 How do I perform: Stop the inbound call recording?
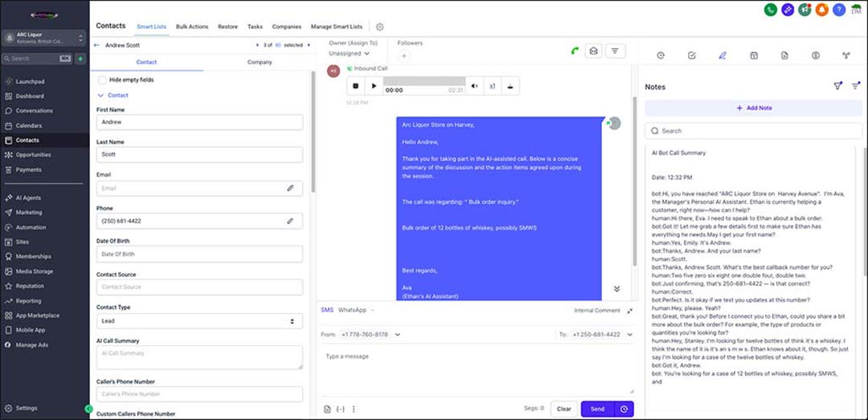pos(356,86)
